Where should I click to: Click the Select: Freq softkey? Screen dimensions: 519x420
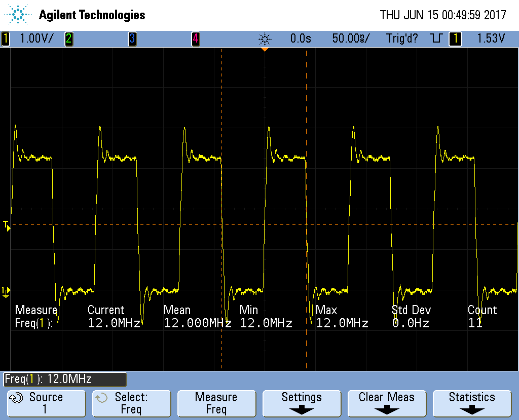click(x=131, y=403)
